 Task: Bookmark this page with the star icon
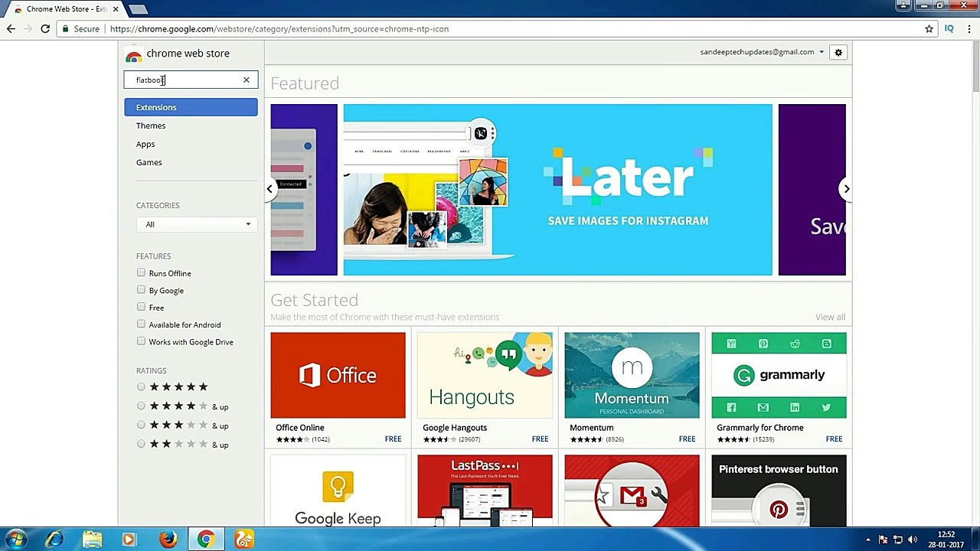point(929,29)
